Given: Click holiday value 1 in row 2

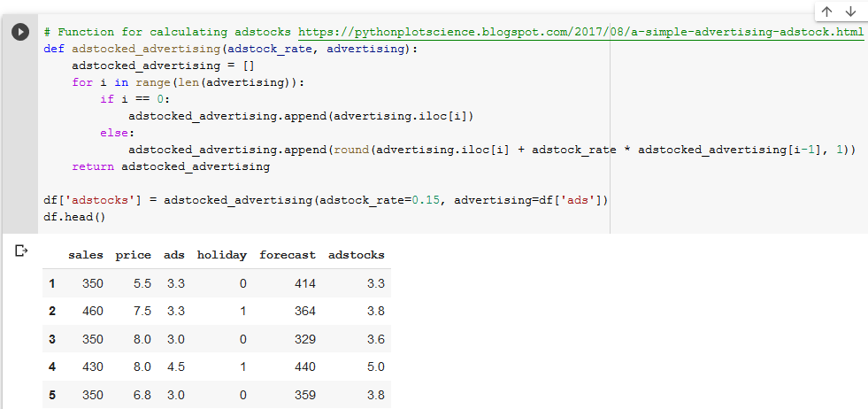Looking at the screenshot, I should (x=243, y=312).
